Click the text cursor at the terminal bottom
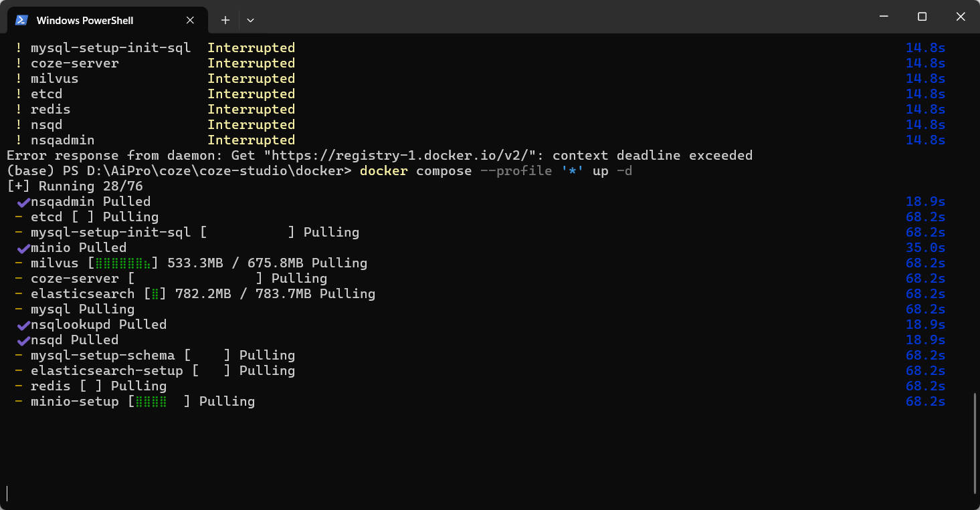Screen dimensions: 980x510 pyautogui.click(x=7, y=493)
